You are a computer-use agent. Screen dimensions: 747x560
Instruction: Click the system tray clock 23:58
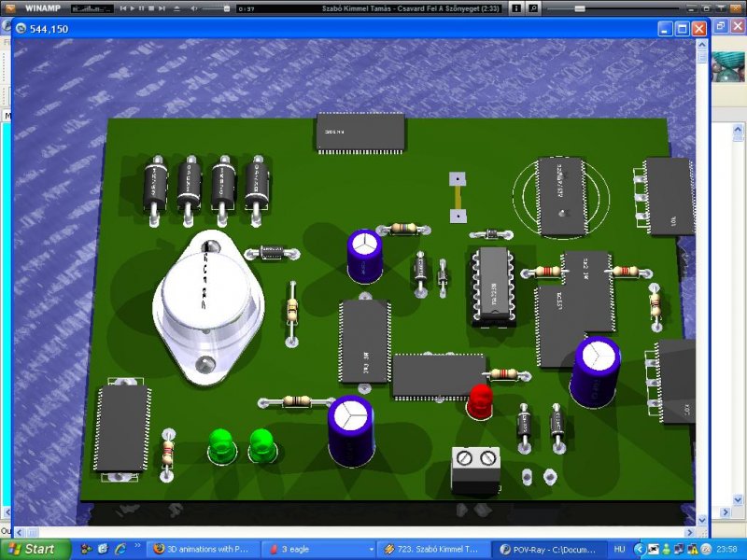pos(727,549)
